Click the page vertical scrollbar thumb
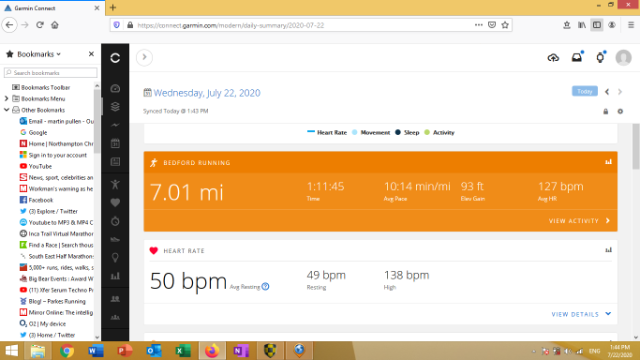 click(x=636, y=147)
